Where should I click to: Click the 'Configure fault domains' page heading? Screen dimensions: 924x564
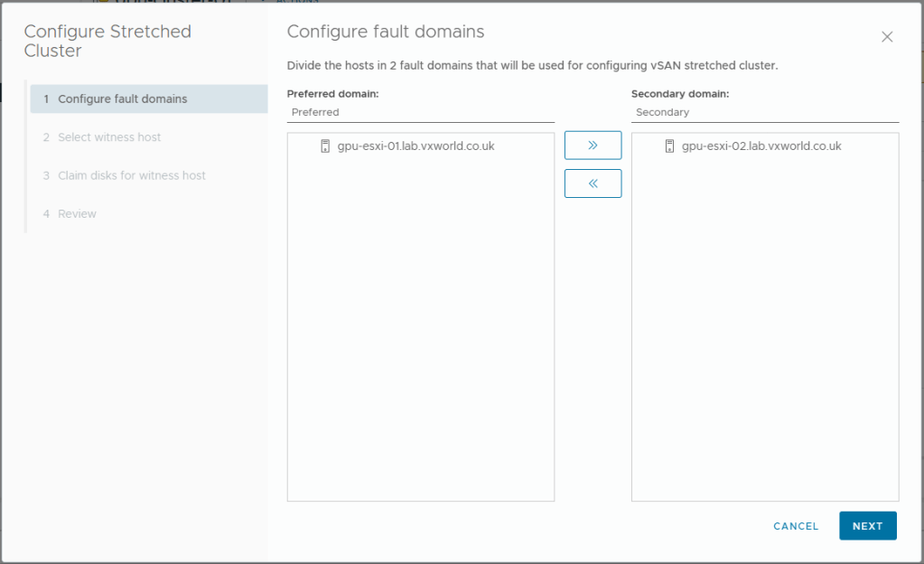pos(386,32)
